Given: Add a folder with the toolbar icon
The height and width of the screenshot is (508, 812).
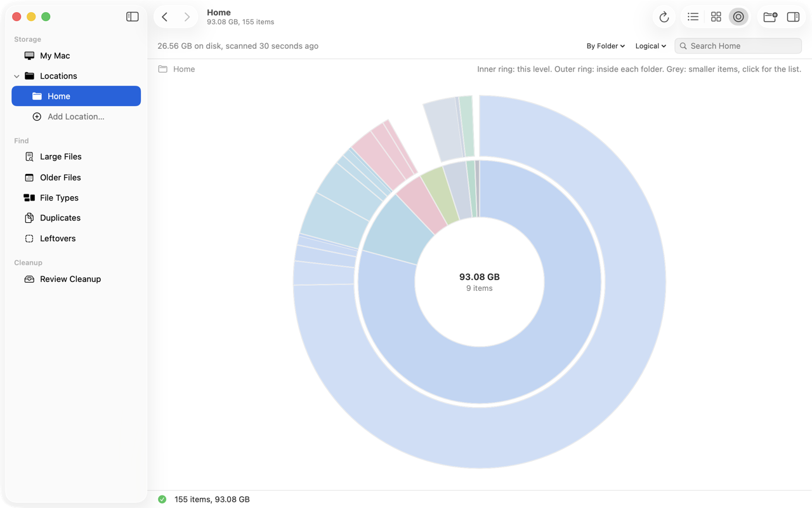Looking at the screenshot, I should point(770,17).
